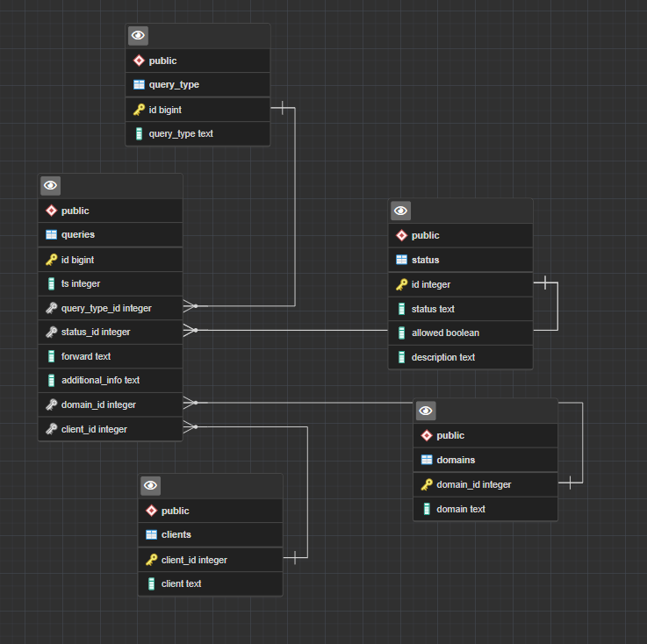
Task: Select 'clients' table name label
Action: coord(176,534)
